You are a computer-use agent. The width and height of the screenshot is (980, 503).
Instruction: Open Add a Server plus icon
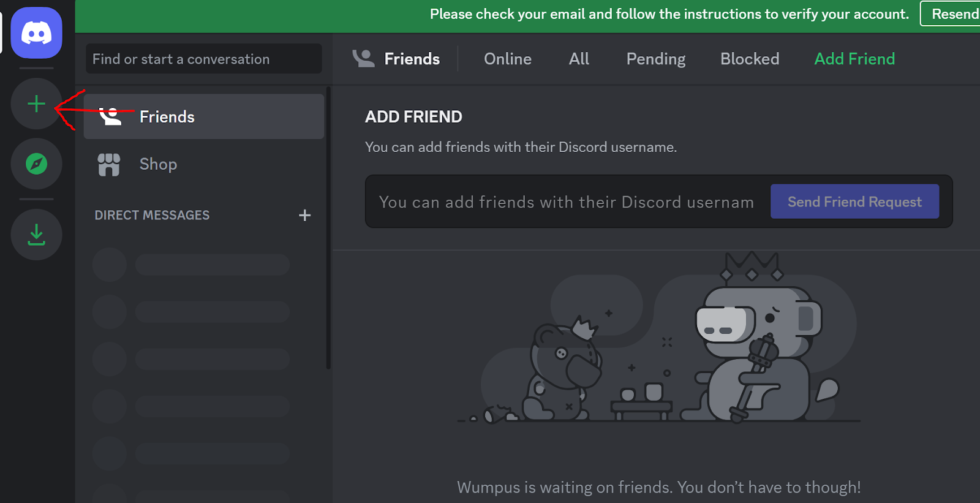[x=36, y=104]
